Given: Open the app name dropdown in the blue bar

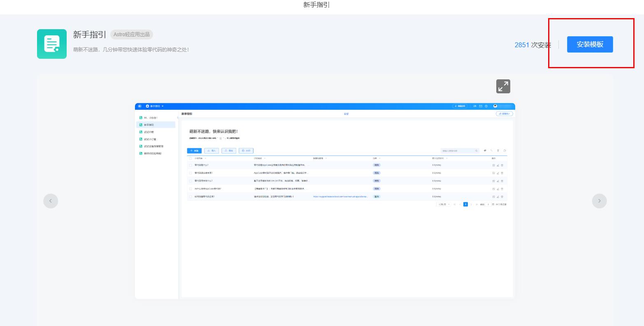Looking at the screenshot, I should point(163,106).
